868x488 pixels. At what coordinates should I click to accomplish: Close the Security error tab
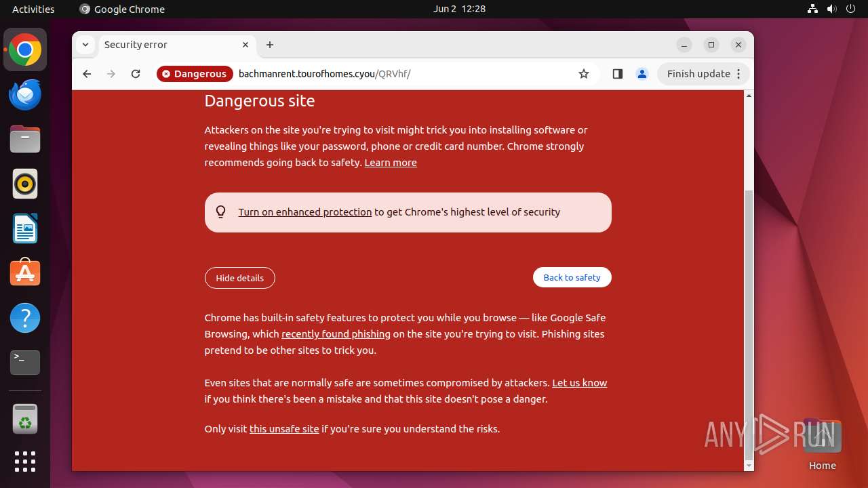245,45
